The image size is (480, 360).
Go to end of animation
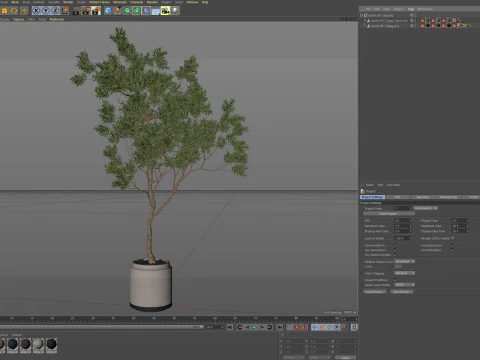[280, 327]
